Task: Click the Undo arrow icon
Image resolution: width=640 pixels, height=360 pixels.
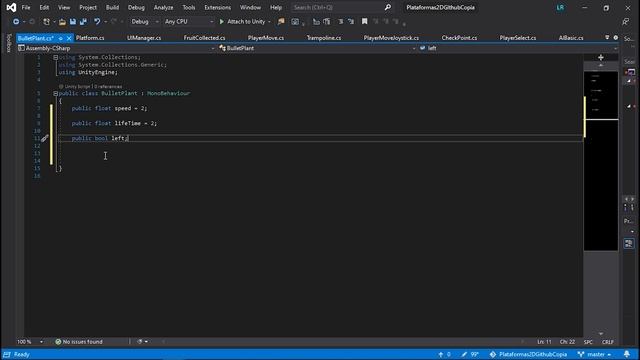Action: [x=97, y=22]
